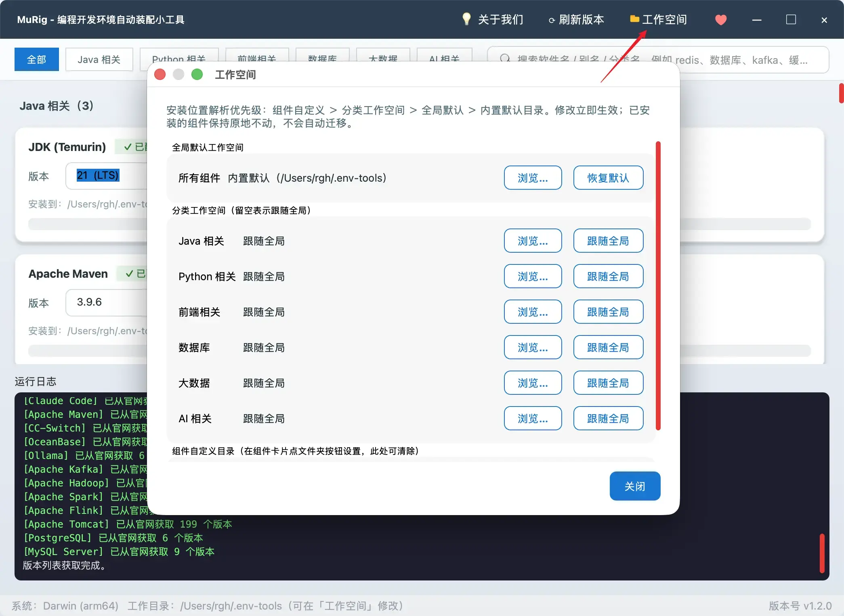Click Java 相关 (3) section heading

(57, 106)
